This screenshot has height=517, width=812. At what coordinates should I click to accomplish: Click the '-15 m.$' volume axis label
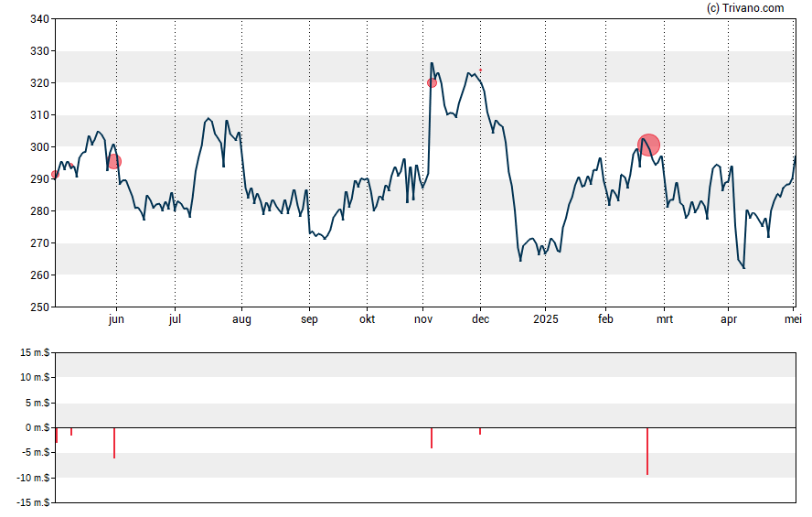(x=34, y=503)
